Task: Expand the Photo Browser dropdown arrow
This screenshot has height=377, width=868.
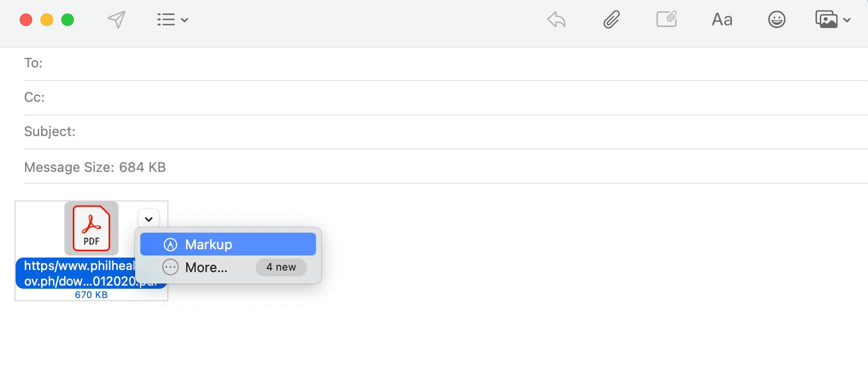Action: point(847,20)
